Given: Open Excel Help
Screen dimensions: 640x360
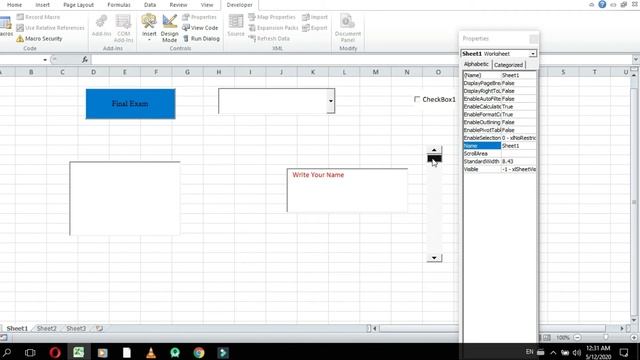Looking at the screenshot, I should [602, 4].
